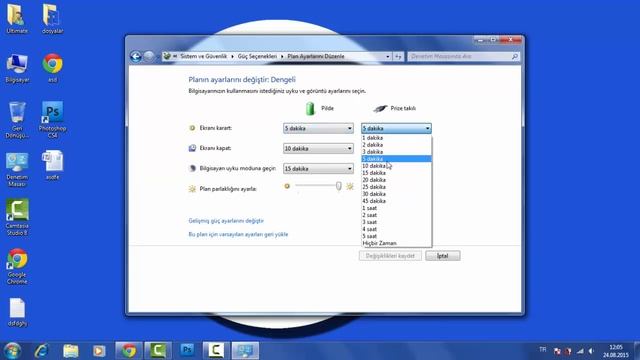Open the sleep mode 15 dakika dropdown

point(318,169)
